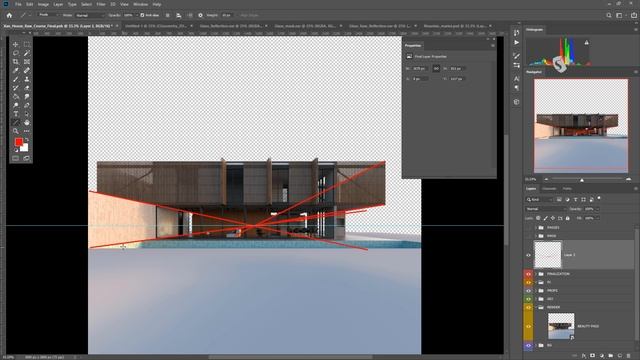Open the Window menu

point(140,4)
